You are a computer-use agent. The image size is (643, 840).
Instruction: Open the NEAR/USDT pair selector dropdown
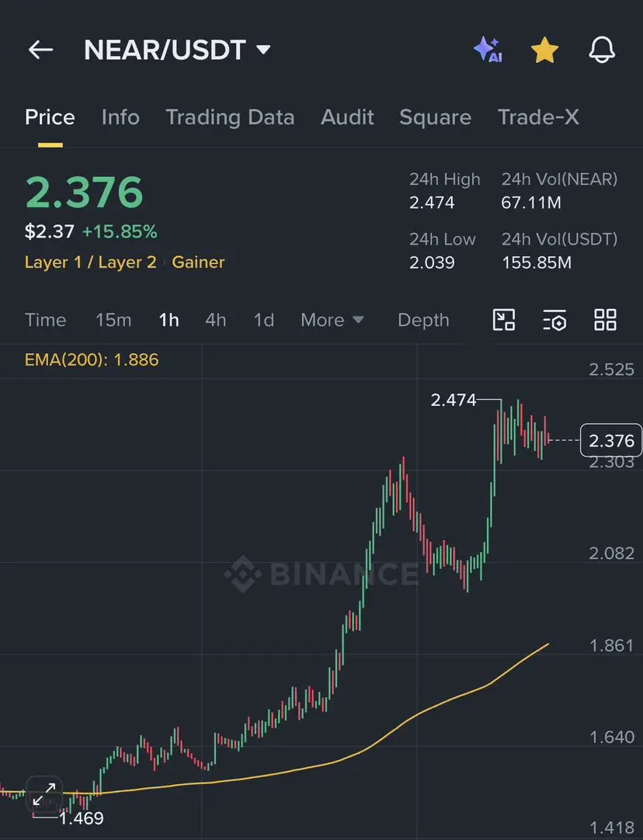click(177, 50)
